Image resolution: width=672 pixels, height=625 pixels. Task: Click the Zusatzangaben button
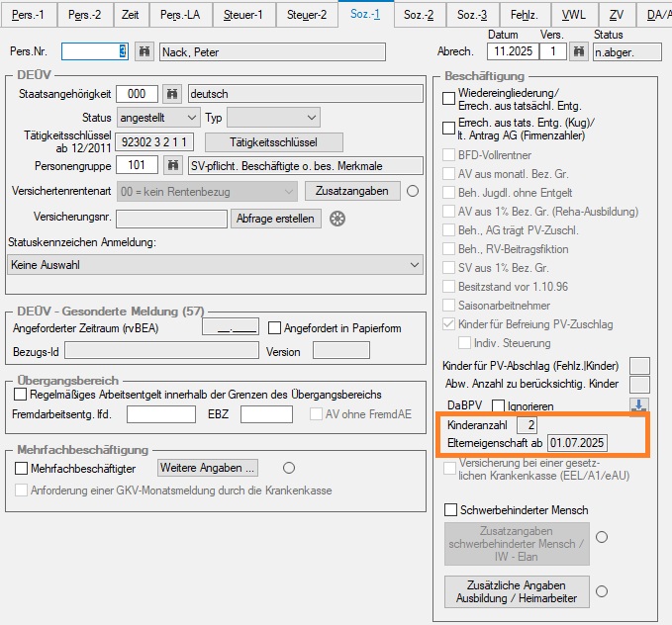coord(352,191)
